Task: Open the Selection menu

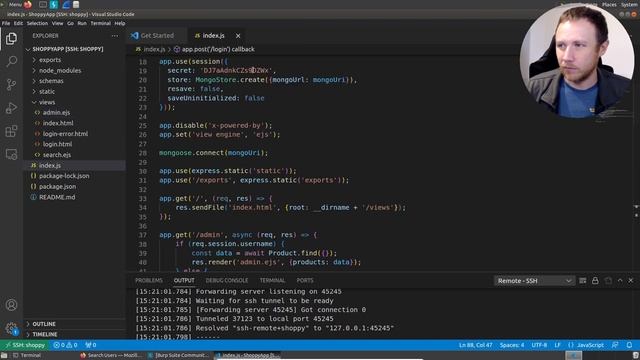Action: pos(37,24)
